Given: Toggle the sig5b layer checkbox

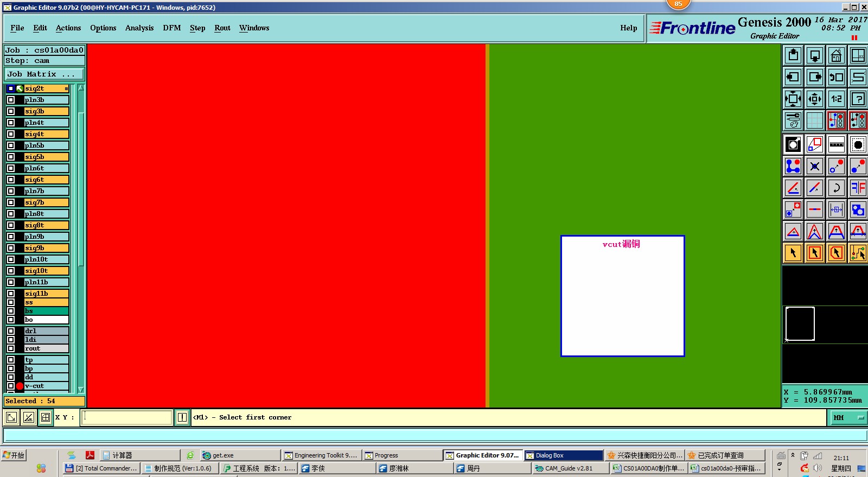Looking at the screenshot, I should (x=11, y=157).
